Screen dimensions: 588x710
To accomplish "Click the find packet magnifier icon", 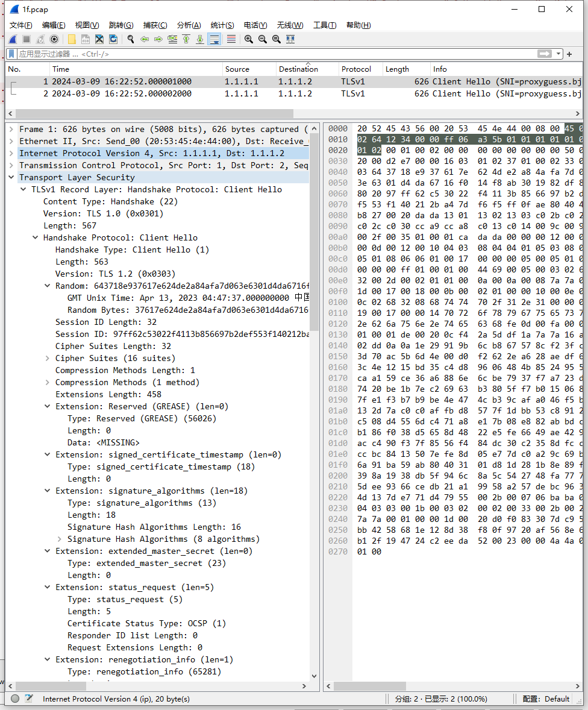I will (x=130, y=39).
